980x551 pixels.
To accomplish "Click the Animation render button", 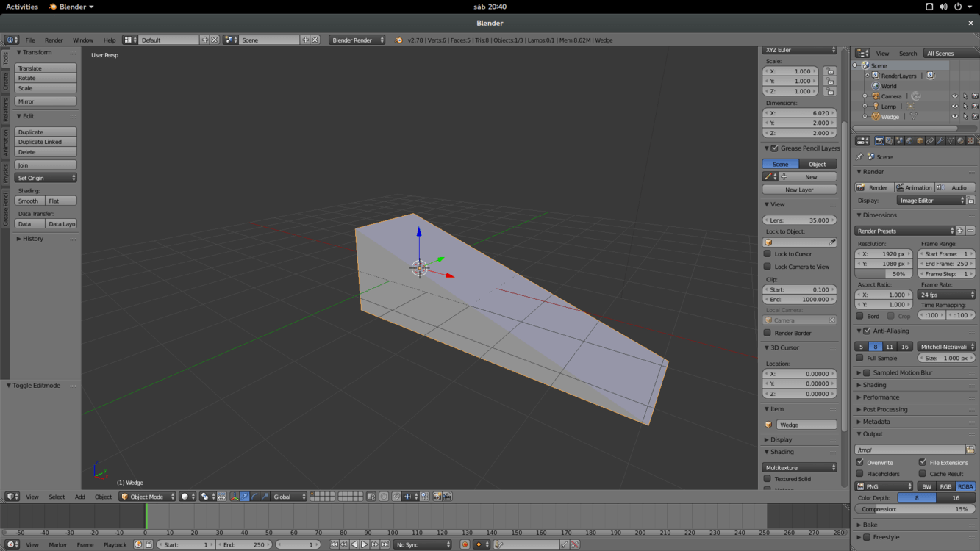I will click(x=914, y=187).
